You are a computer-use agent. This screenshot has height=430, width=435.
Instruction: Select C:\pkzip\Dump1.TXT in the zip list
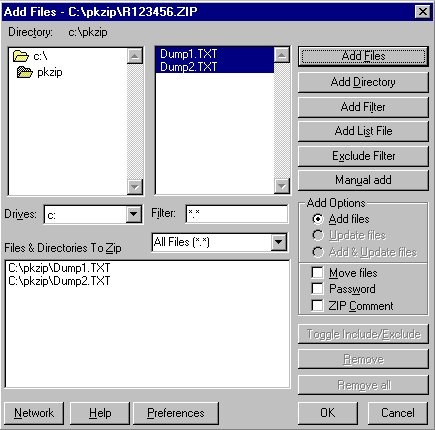click(59, 268)
